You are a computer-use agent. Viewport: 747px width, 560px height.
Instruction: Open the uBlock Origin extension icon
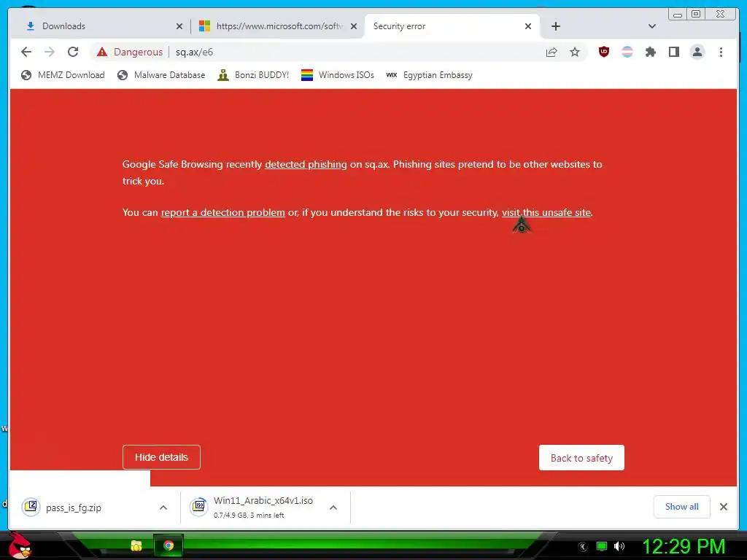click(603, 52)
